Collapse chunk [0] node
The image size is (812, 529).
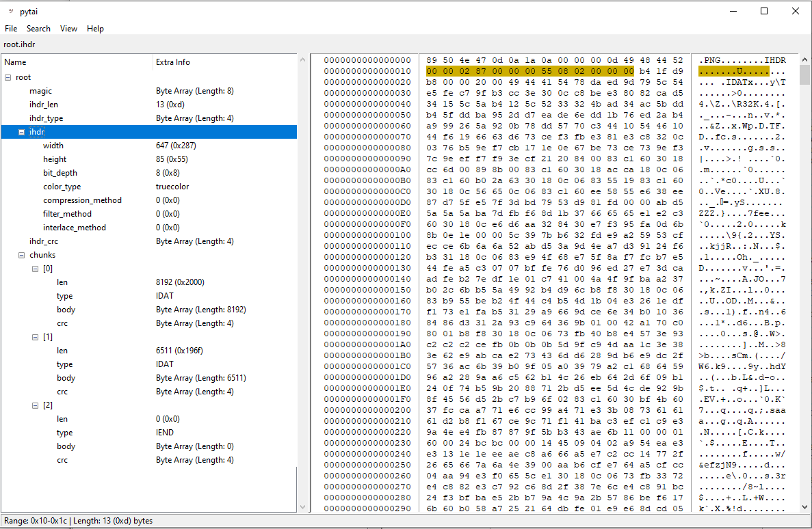36,269
